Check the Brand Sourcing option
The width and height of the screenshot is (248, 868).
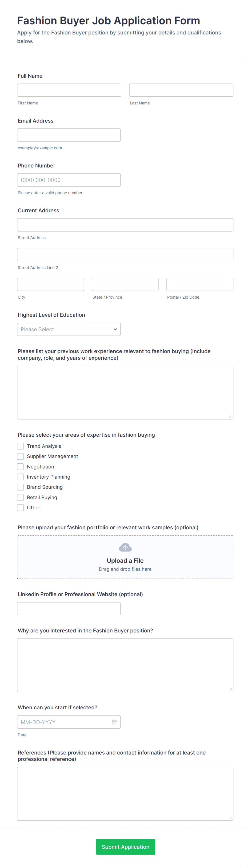[20, 487]
